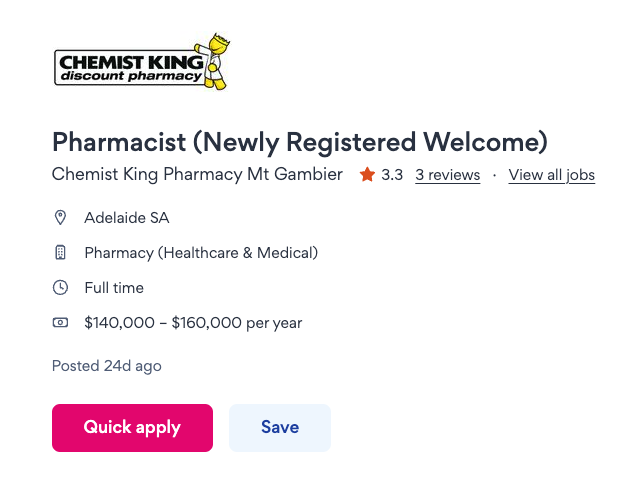The image size is (624, 488).
Task: Click the Full time label
Action: pos(114,288)
